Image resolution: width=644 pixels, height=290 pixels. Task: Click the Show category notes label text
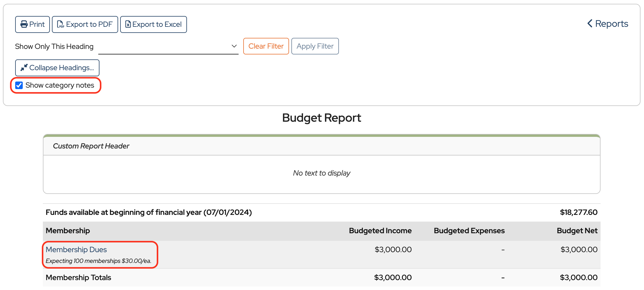[x=60, y=85]
